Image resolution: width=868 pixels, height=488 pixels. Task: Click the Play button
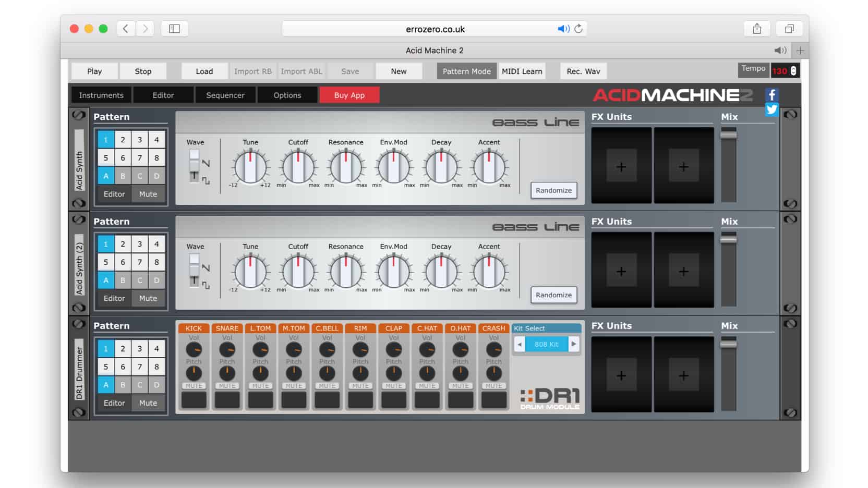click(94, 71)
